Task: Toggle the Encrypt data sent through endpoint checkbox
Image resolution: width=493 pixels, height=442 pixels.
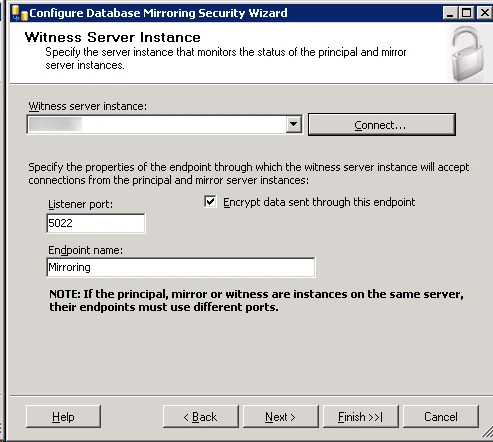Action: (210, 202)
